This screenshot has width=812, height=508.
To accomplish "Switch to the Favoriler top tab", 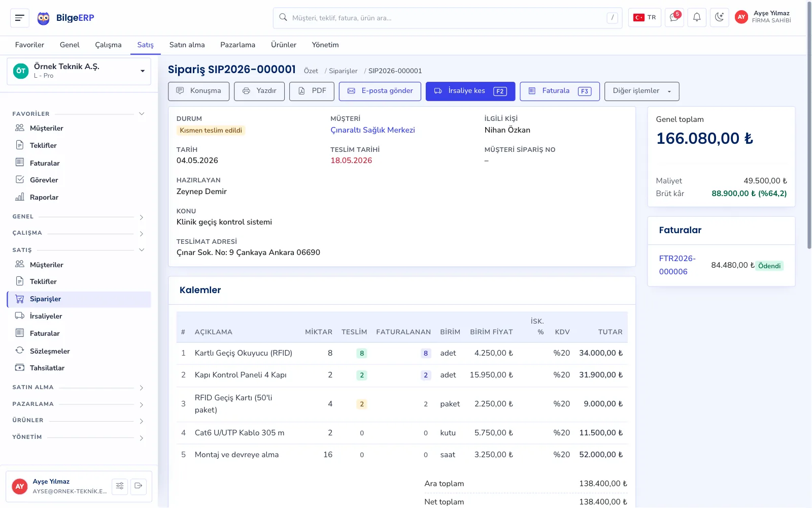I will tap(29, 45).
